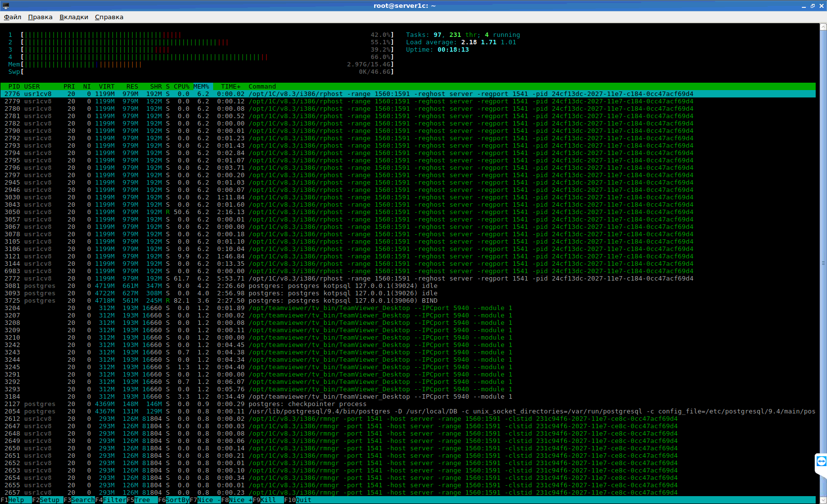This screenshot has height=504, width=827.
Task: Sort by VIRT column header
Action: pos(107,87)
